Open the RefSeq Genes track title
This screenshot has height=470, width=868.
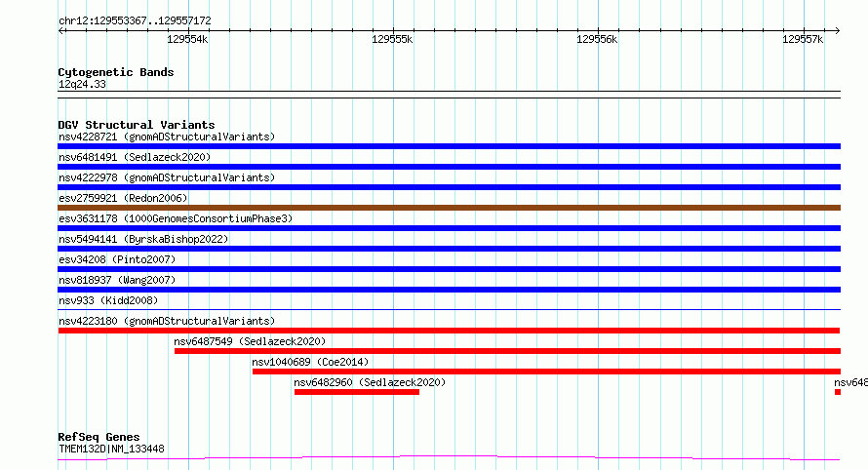click(99, 437)
